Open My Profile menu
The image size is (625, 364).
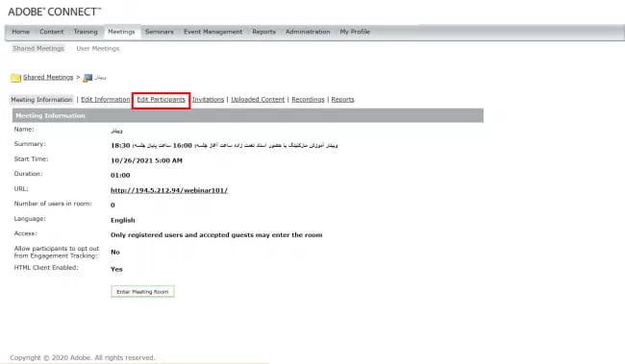[x=355, y=32]
